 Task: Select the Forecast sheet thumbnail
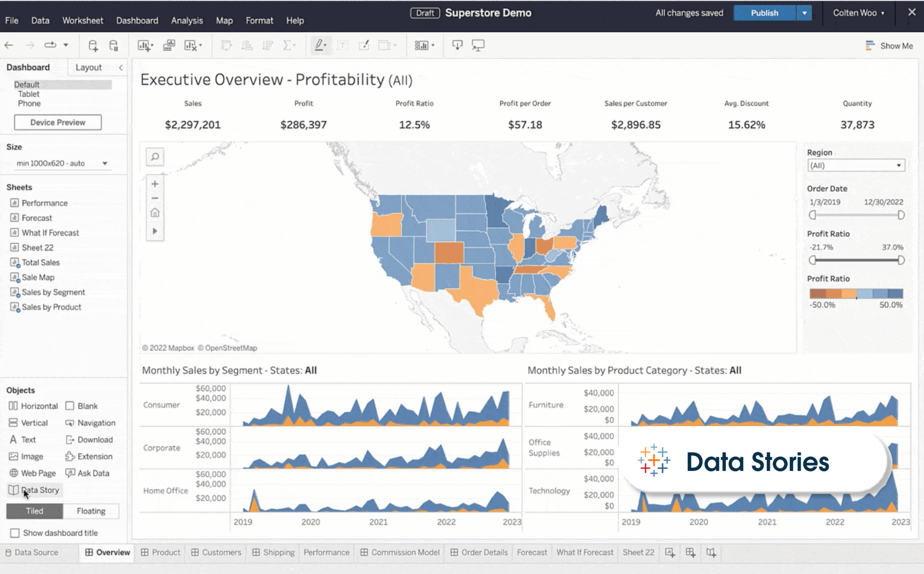tap(37, 218)
